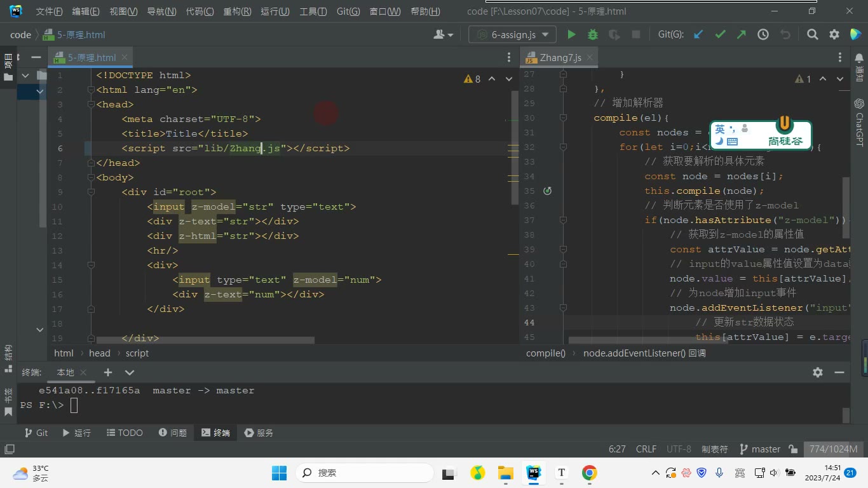
Task: Run the 6-assign.js configuration
Action: [x=571, y=34]
